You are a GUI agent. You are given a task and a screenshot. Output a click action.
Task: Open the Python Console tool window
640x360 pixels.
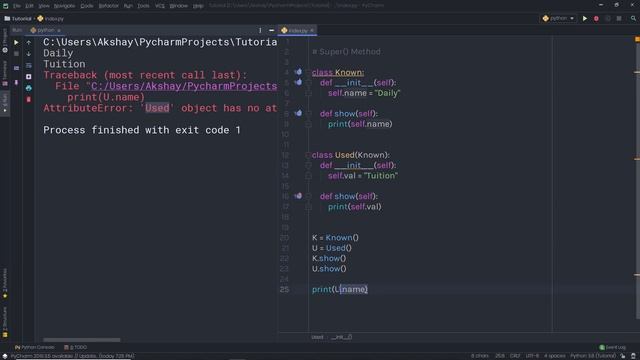pyautogui.click(x=34, y=347)
